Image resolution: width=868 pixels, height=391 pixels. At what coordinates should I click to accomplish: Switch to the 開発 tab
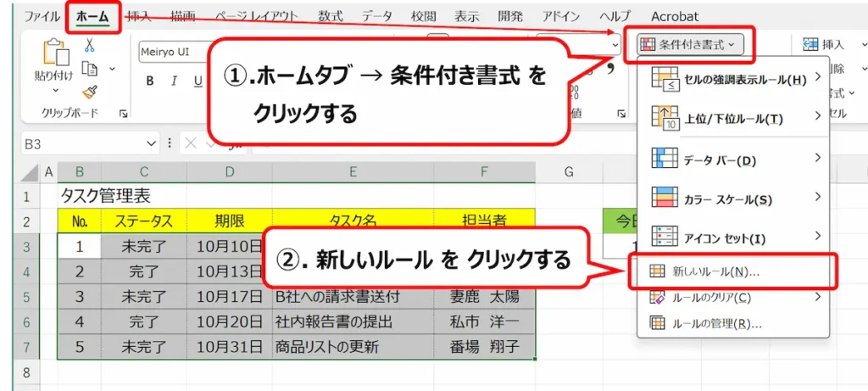[x=510, y=16]
